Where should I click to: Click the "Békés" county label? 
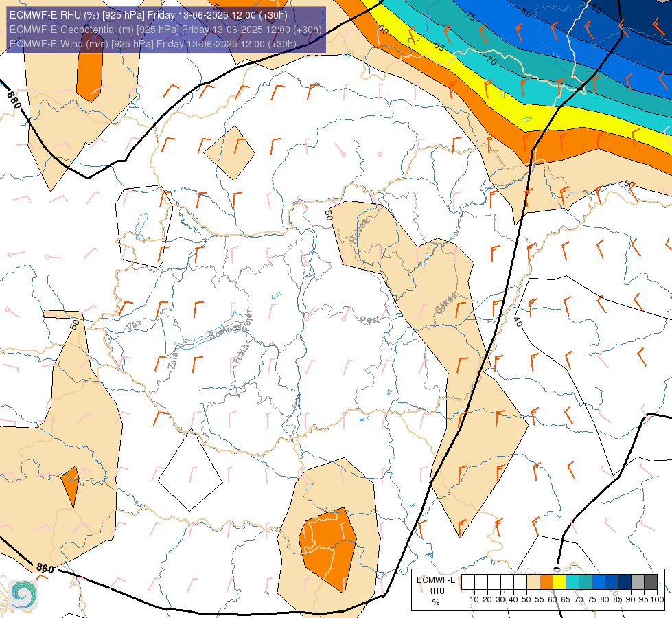click(446, 304)
